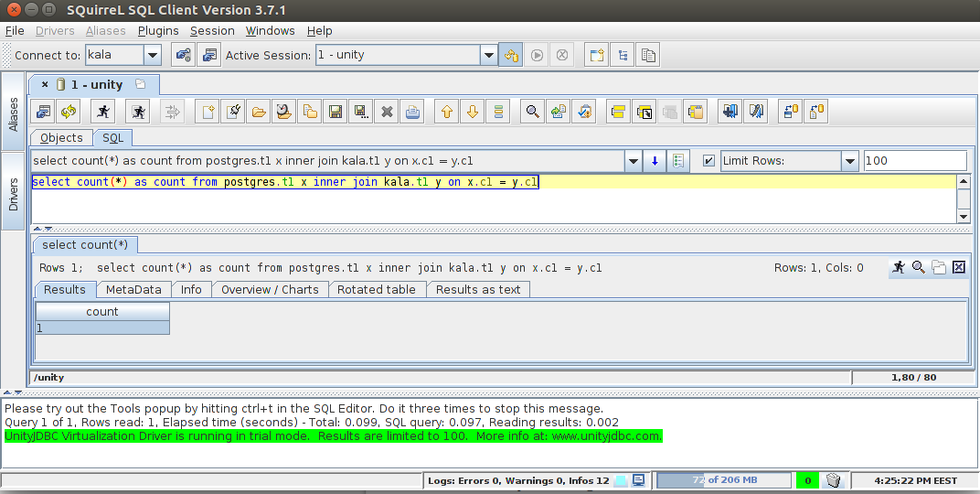This screenshot has height=494, width=980.
Task: Go to next SQL with down arrow
Action: (473, 112)
